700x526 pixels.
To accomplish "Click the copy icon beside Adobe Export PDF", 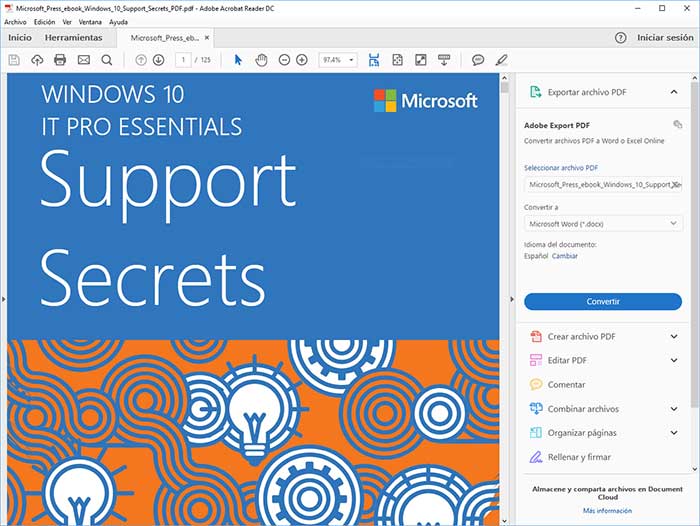I will pos(677,124).
